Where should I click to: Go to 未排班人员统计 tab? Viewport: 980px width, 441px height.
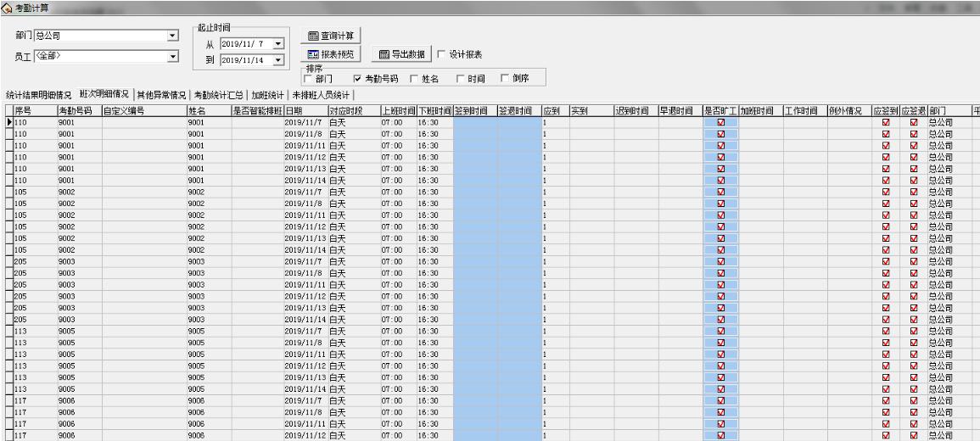pyautogui.click(x=321, y=96)
